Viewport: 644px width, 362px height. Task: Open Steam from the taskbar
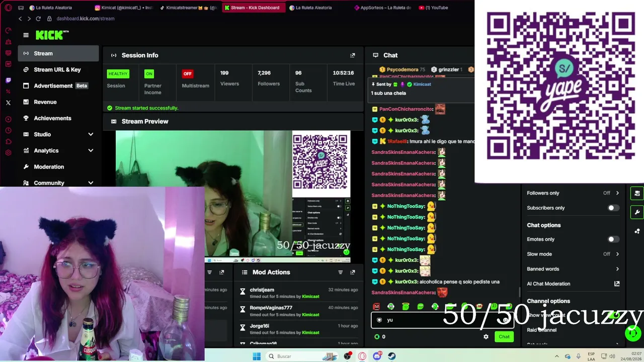(391, 356)
